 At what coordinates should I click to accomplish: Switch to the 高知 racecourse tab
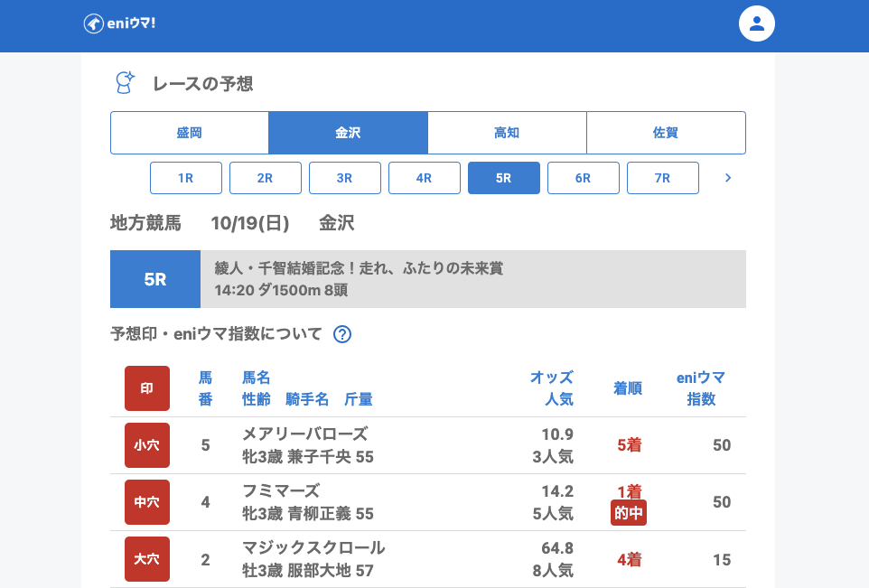(x=507, y=133)
